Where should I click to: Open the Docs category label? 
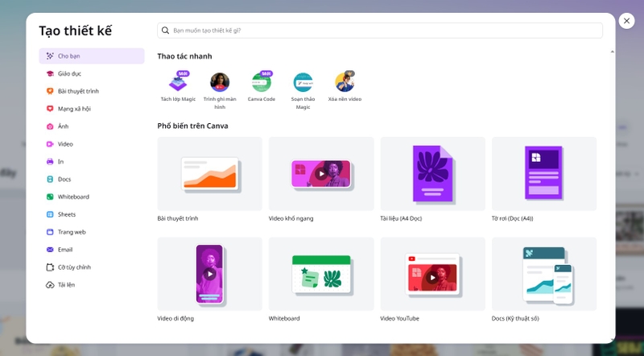point(64,180)
